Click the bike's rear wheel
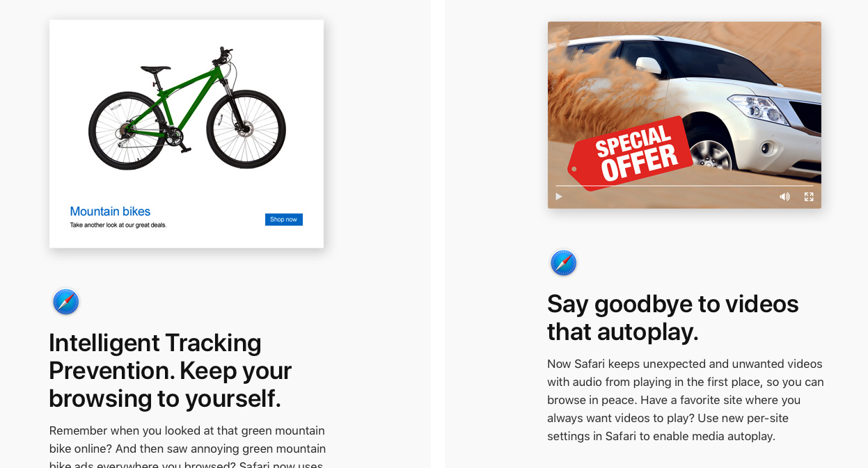 (128, 129)
